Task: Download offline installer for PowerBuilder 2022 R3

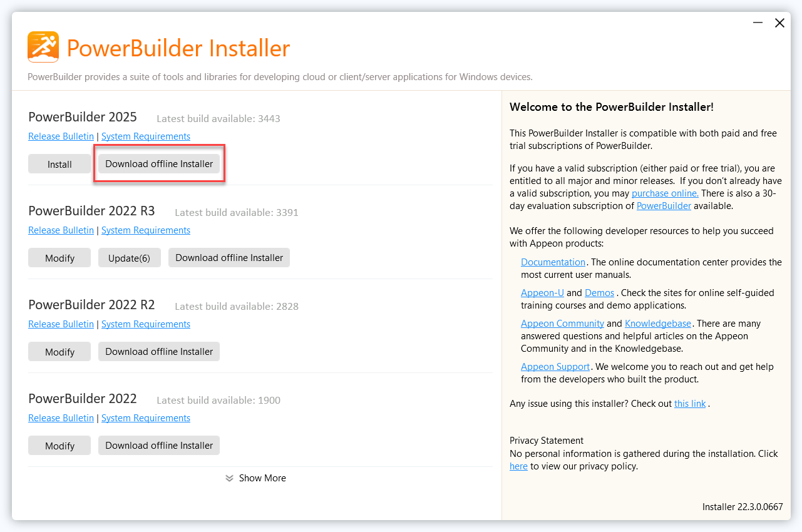Action: (229, 258)
